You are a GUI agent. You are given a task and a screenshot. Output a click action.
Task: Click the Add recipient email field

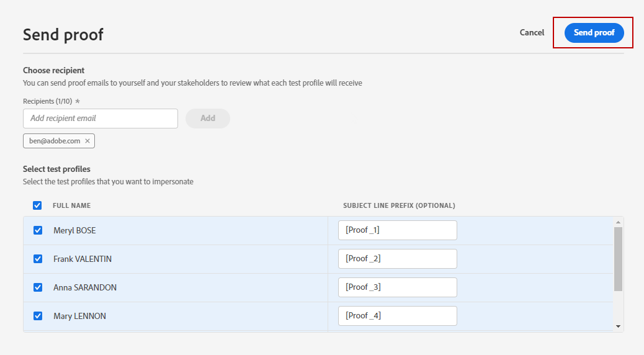101,118
